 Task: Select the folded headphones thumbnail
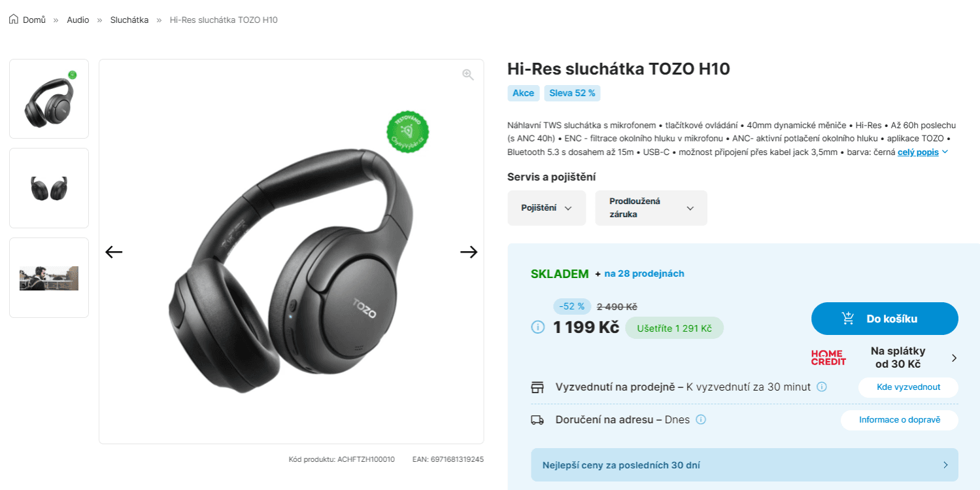pos(49,188)
